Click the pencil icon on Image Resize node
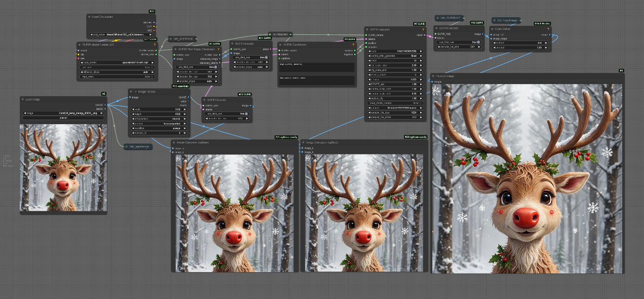The height and width of the screenshot is (299, 644). click(136, 91)
